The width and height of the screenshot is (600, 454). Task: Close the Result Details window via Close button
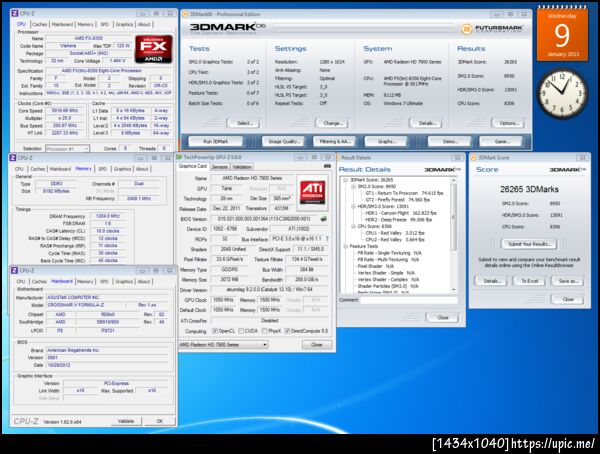(x=442, y=318)
